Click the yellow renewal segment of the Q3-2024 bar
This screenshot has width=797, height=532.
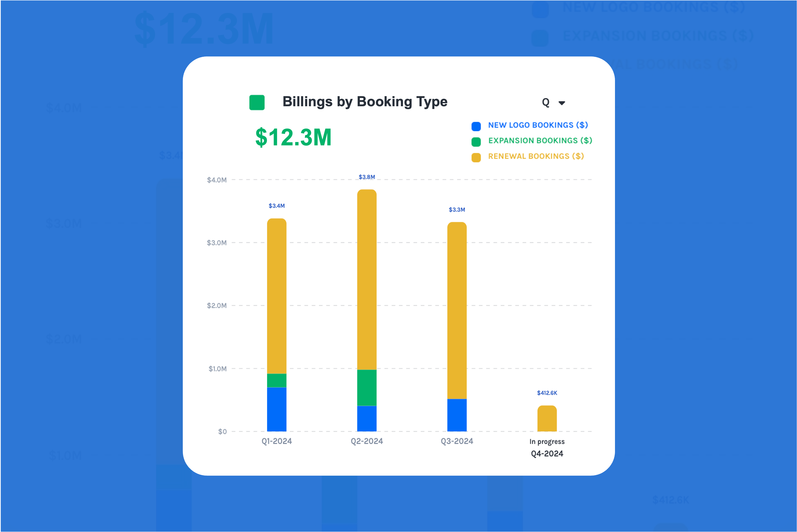(457, 310)
